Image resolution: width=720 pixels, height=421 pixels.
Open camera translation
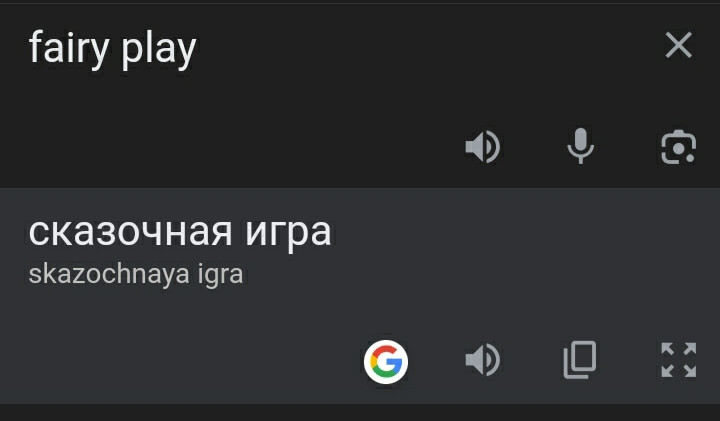[678, 147]
